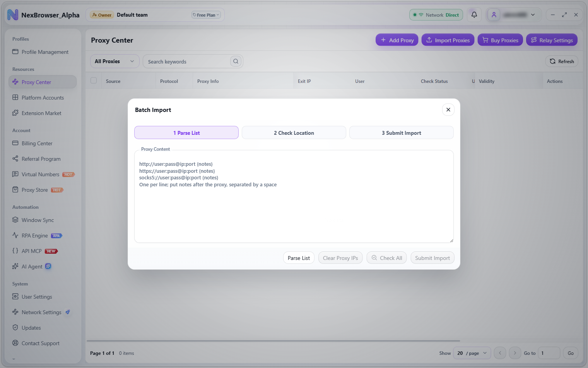Screen dimensions: 588x368
Task: Click the Buy Proxies button
Action: click(500, 40)
